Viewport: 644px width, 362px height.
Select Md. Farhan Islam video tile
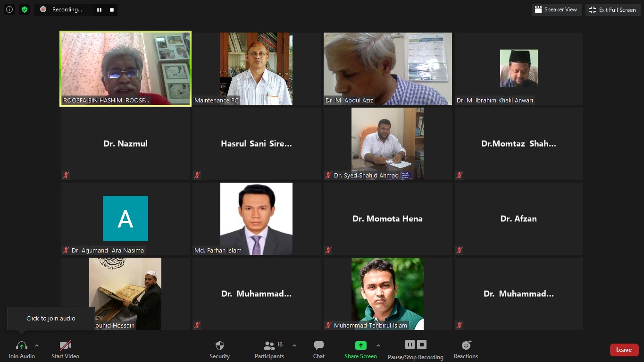pyautogui.click(x=256, y=219)
